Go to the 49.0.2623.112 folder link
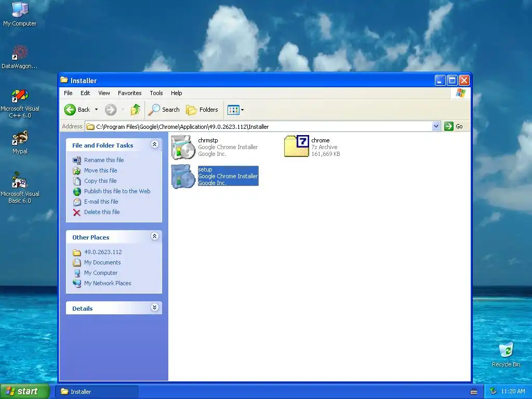Viewport: 532px width, 399px height. click(x=103, y=252)
